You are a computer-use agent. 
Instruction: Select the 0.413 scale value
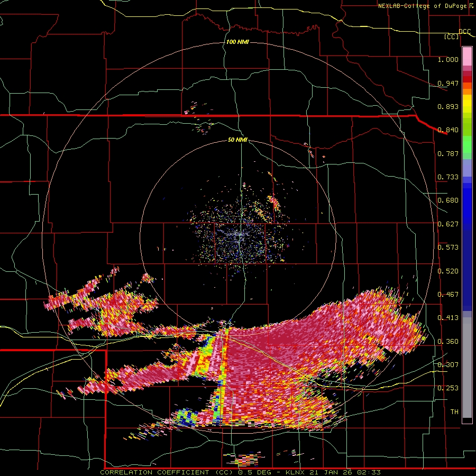coord(448,318)
